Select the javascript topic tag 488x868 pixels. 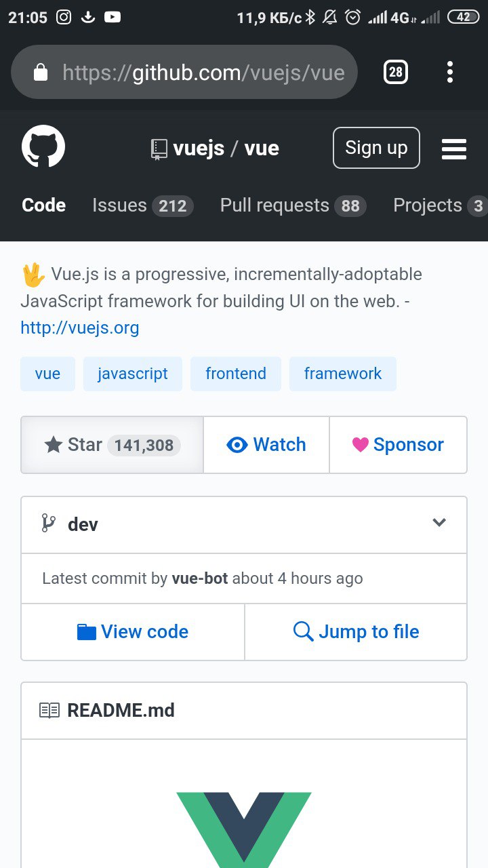[x=133, y=374]
